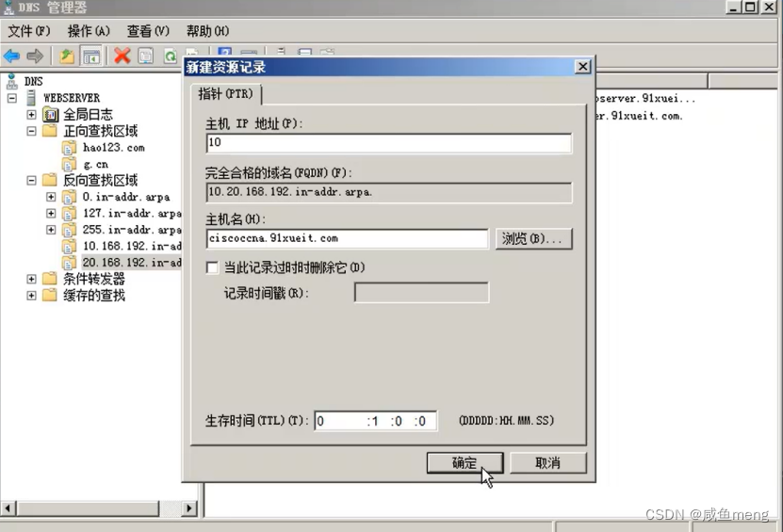Click the 取消 button

tap(547, 463)
